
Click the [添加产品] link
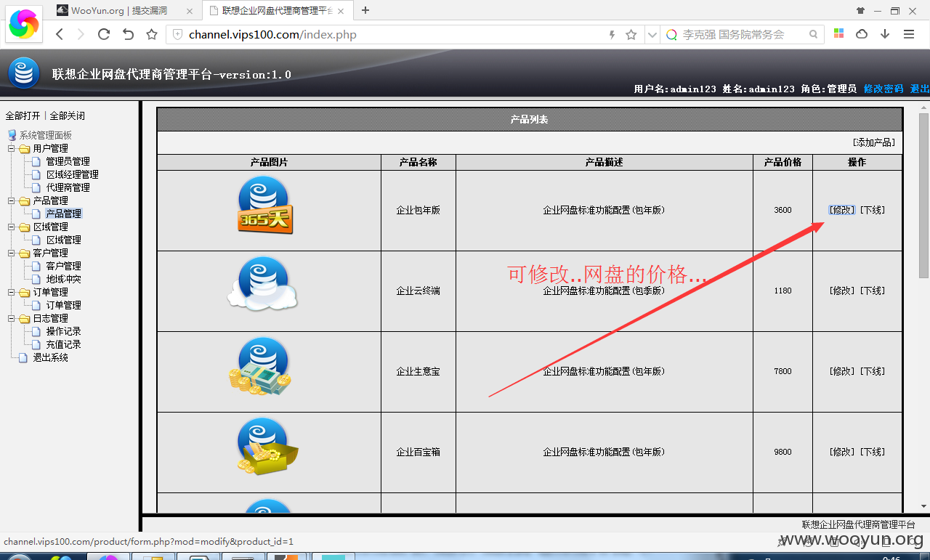click(874, 142)
